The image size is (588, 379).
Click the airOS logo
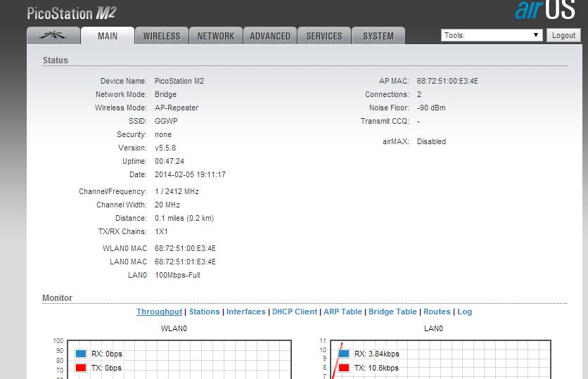(545, 10)
